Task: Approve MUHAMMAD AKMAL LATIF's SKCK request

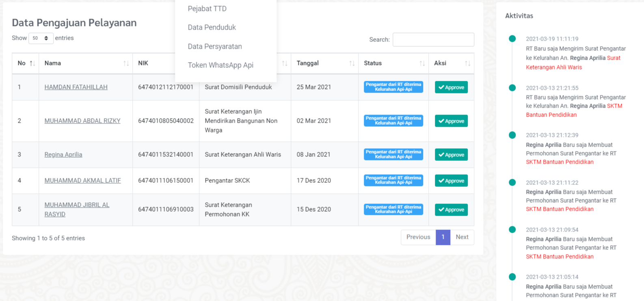Action: click(451, 181)
